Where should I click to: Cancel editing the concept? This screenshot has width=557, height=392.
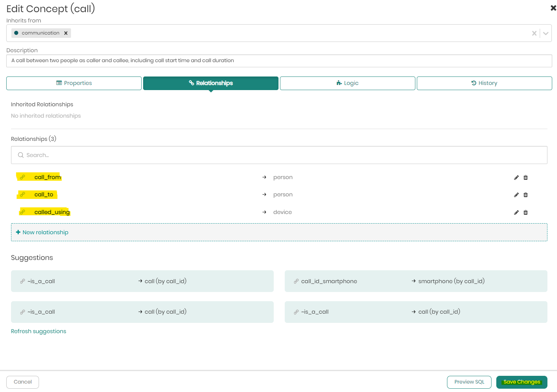[x=23, y=382]
